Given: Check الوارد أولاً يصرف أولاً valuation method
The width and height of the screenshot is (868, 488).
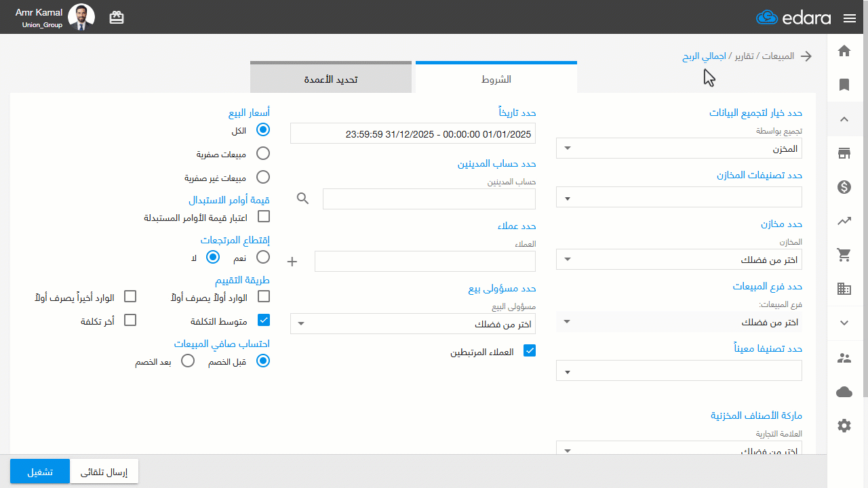Looking at the screenshot, I should [x=264, y=296].
